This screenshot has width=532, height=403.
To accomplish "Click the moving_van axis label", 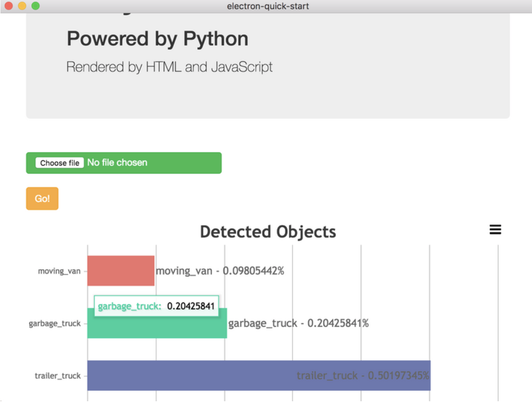I will 59,271.
